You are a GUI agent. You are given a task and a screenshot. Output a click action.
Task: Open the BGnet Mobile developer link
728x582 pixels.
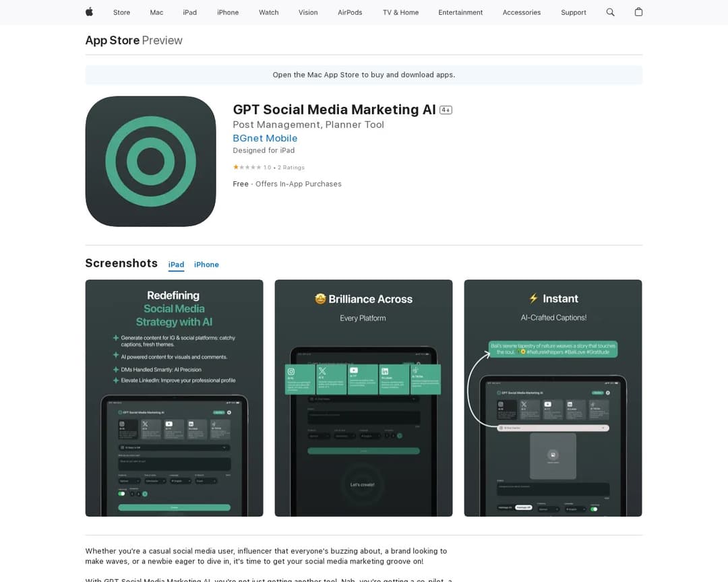(265, 138)
